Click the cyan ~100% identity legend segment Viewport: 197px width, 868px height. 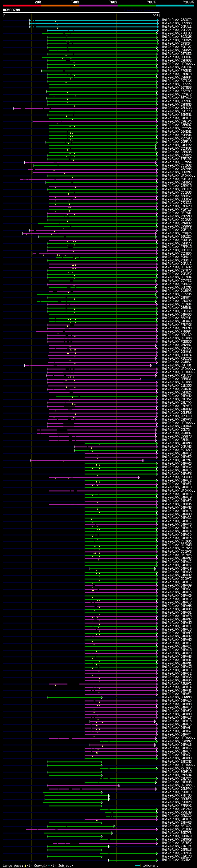point(175,6)
